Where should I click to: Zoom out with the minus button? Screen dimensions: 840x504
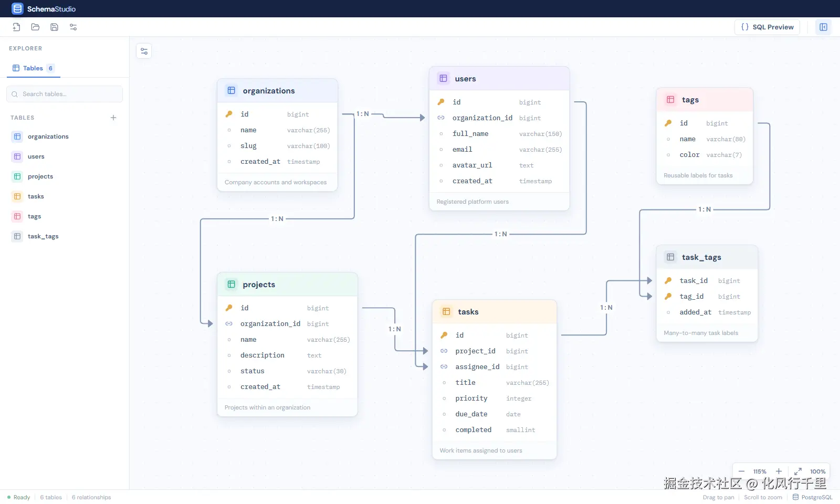tap(741, 471)
